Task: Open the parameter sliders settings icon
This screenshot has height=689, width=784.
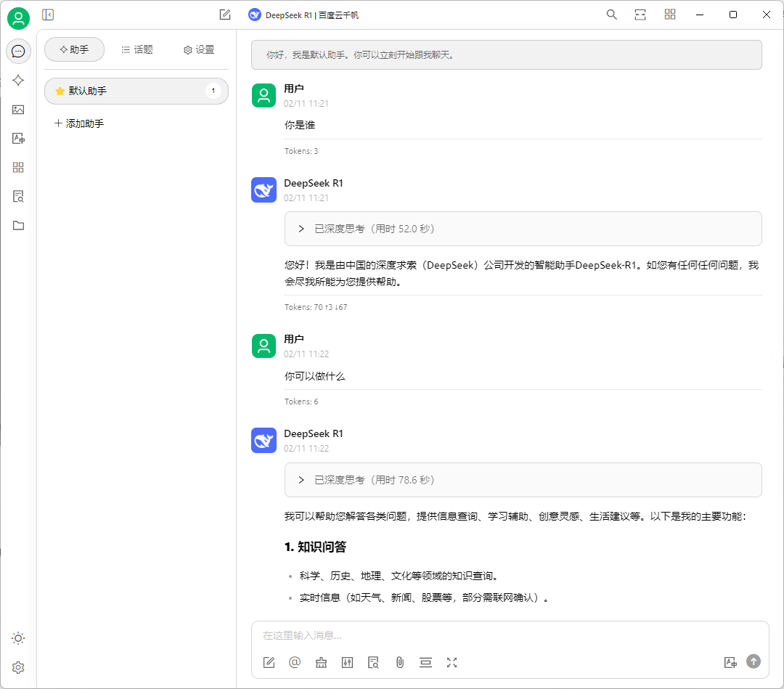Action: click(x=347, y=662)
